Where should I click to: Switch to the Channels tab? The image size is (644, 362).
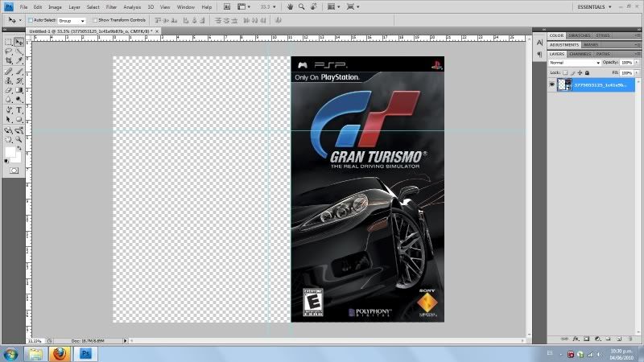[x=580, y=54]
